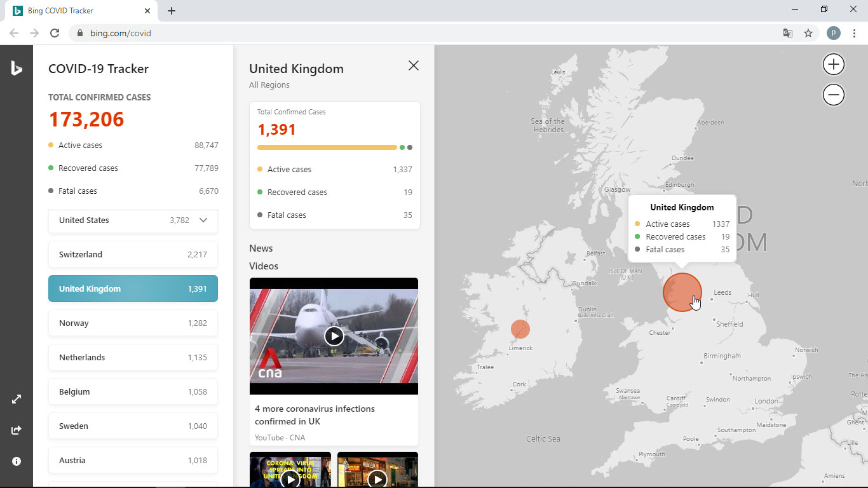
Task: Select Sweden in the country list
Action: click(x=133, y=426)
